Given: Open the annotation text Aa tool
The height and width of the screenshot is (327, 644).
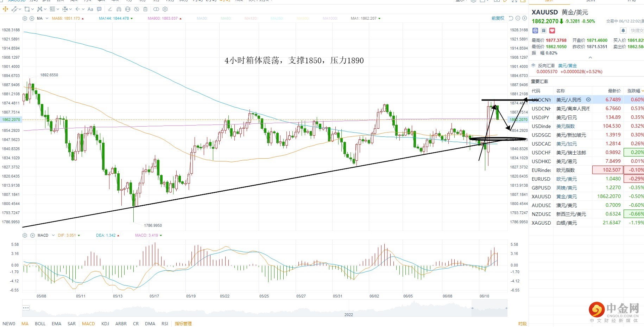Looking at the screenshot, I should click(90, 9).
